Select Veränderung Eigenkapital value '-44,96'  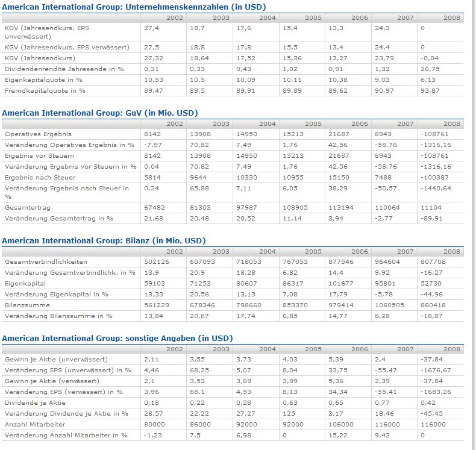pyautogui.click(x=431, y=295)
